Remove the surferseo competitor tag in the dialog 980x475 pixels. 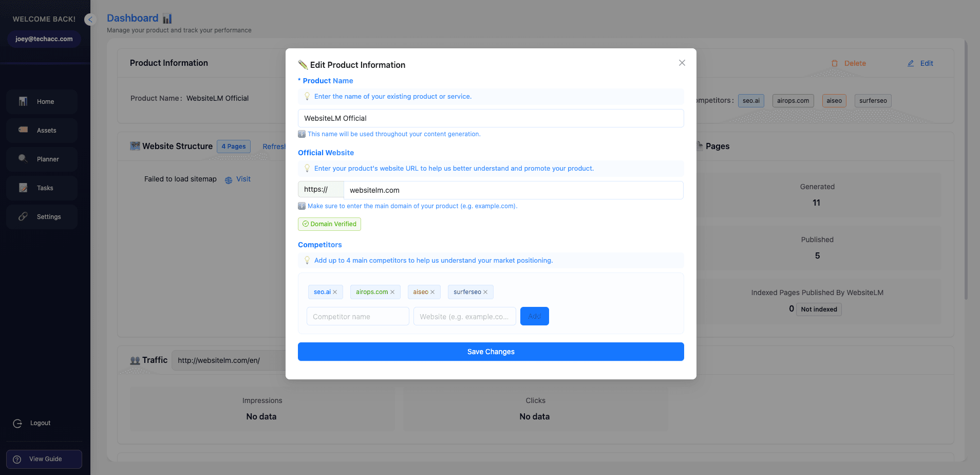485,292
